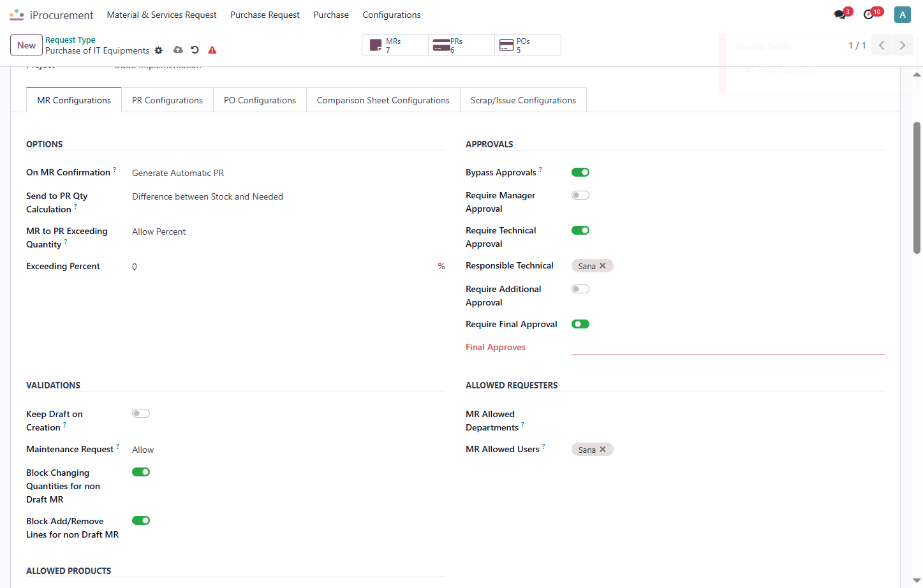Open the discuss messages icon
923x588 pixels.
[x=840, y=15]
